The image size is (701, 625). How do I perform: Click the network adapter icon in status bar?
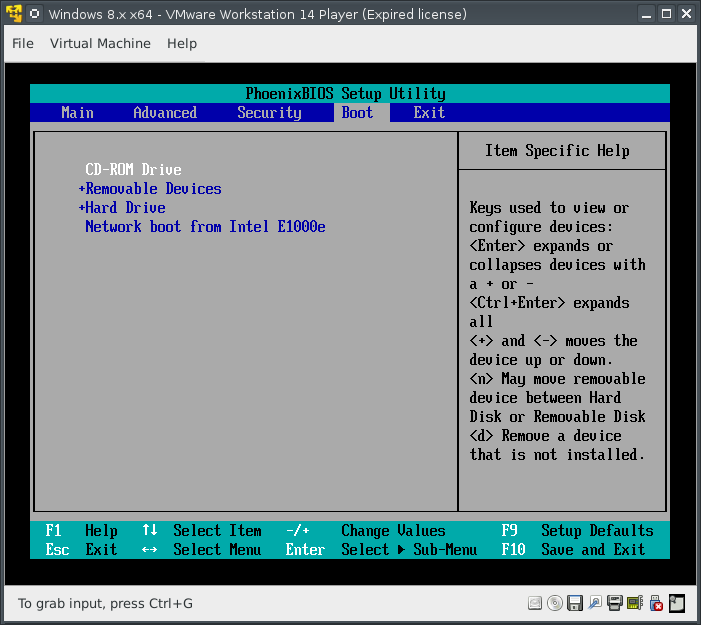(595, 603)
